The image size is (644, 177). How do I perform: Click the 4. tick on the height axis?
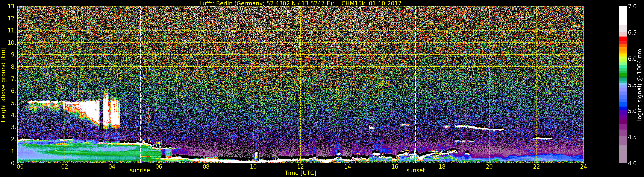(x=14, y=115)
